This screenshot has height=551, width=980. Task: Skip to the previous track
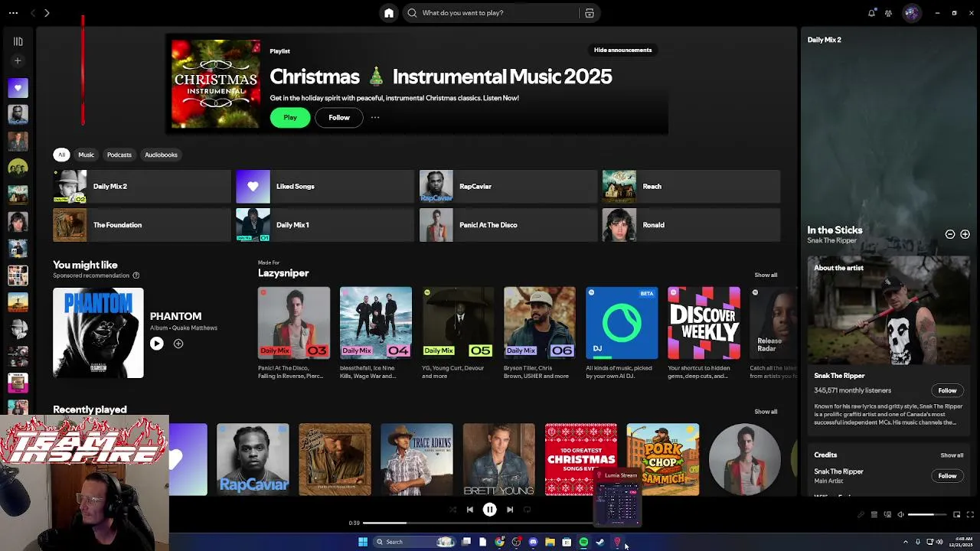click(x=470, y=510)
